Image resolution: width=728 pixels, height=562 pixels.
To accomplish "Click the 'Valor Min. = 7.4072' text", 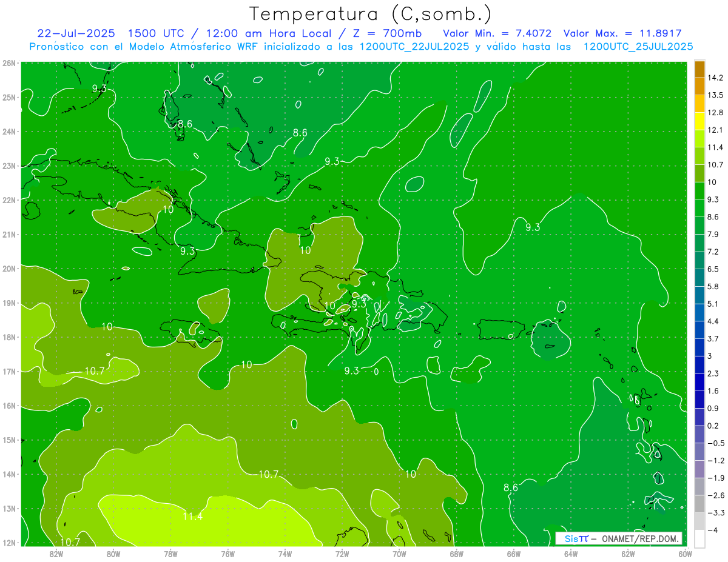I will [497, 33].
